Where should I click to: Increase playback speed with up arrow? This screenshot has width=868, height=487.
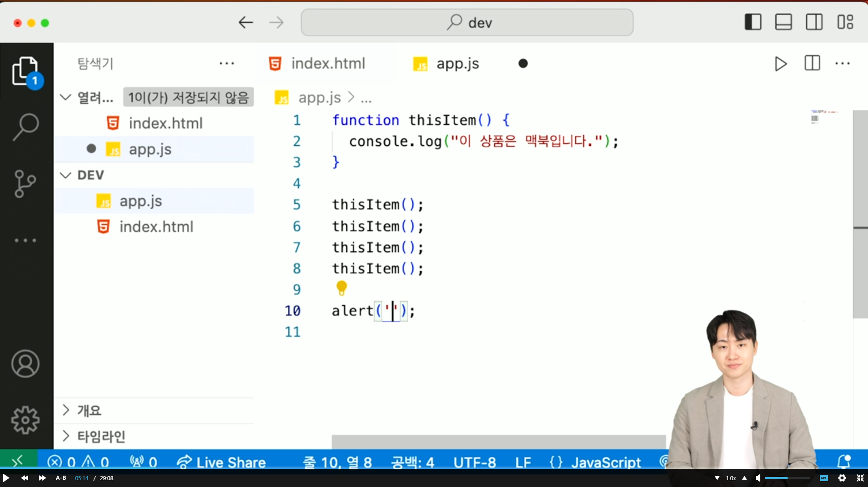tap(744, 478)
